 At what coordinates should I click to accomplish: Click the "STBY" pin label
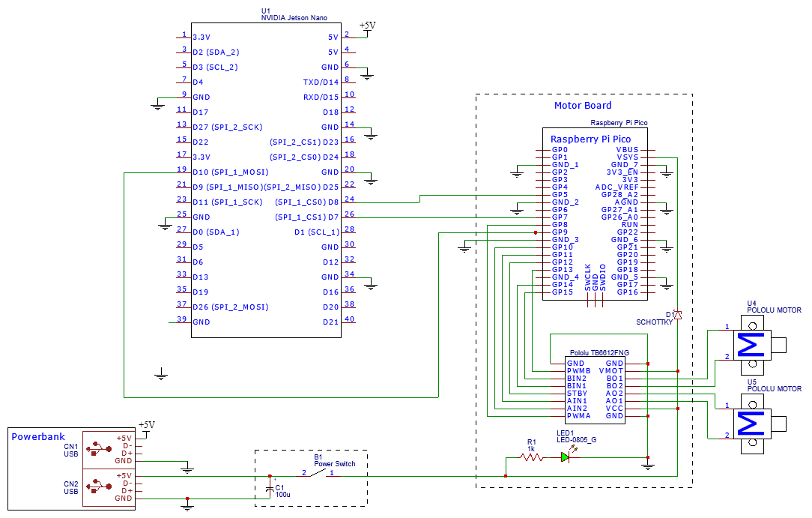pyautogui.click(x=578, y=394)
